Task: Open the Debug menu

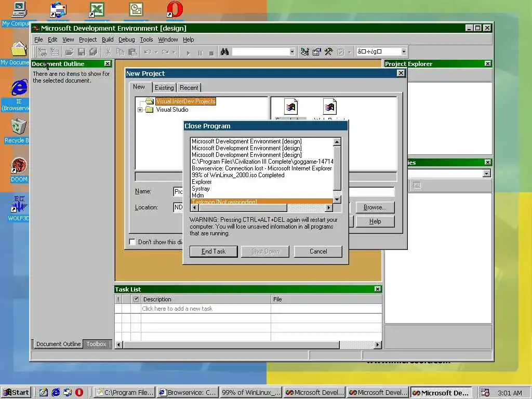Action: click(127, 39)
